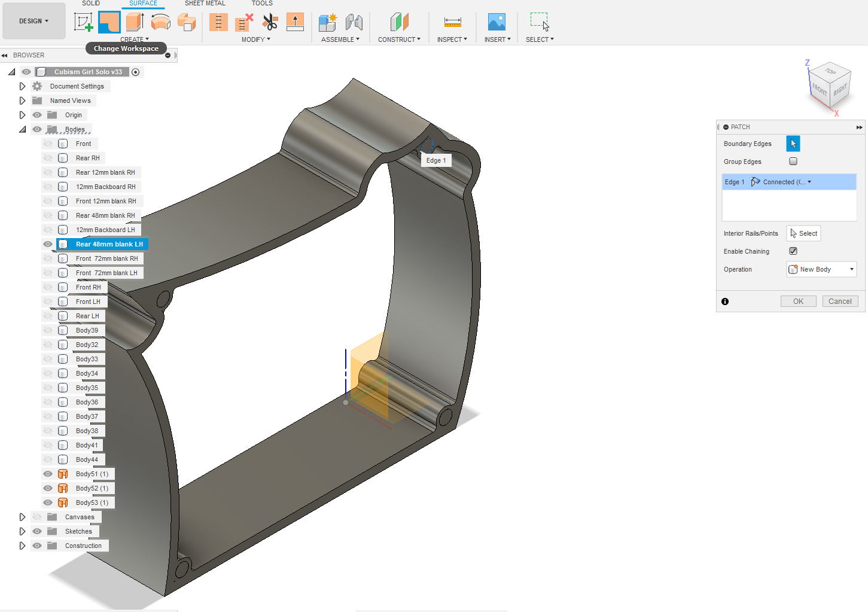Click the Insert image icon
The height and width of the screenshot is (612, 868).
[497, 22]
